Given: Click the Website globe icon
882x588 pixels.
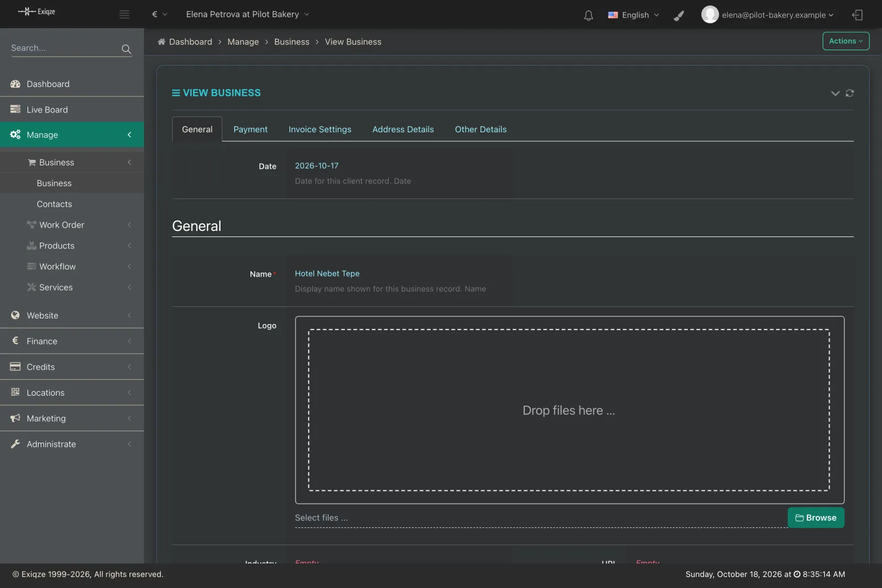Looking at the screenshot, I should 15,315.
